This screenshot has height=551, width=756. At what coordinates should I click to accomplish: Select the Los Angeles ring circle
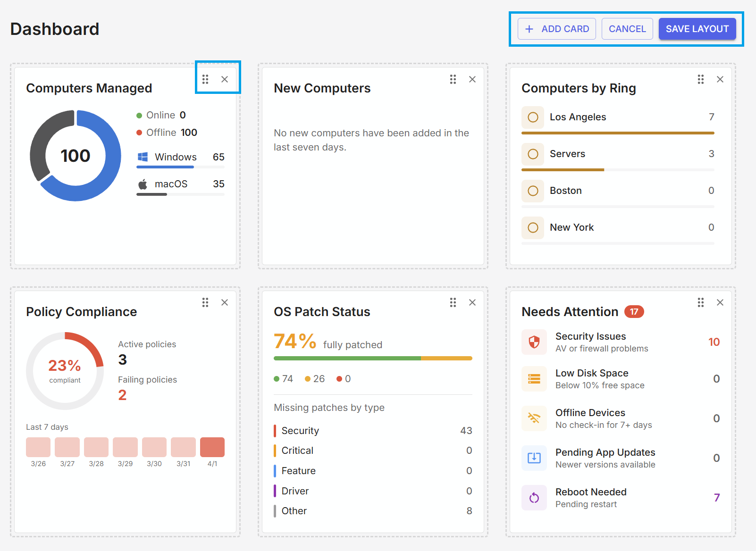[x=533, y=117]
